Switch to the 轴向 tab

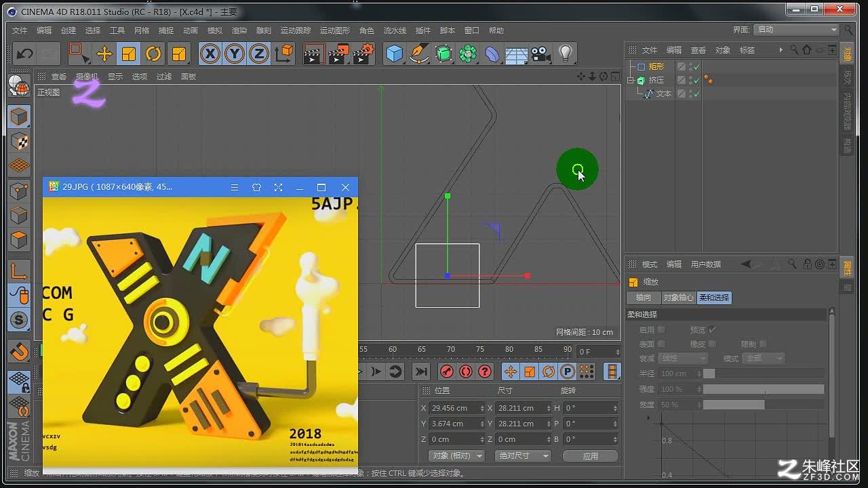tap(644, 298)
